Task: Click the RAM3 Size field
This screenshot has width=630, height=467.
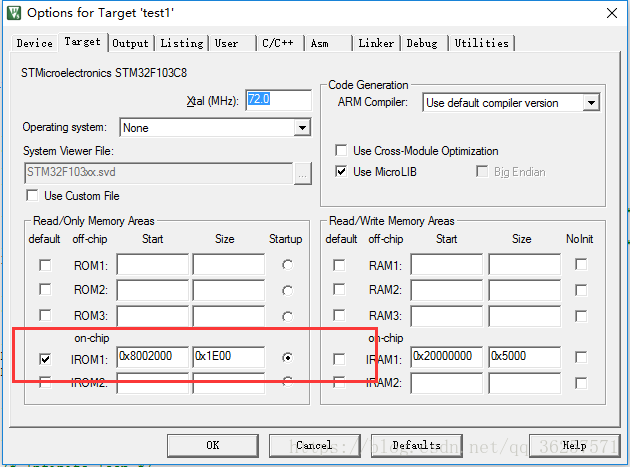Action: tap(524, 316)
